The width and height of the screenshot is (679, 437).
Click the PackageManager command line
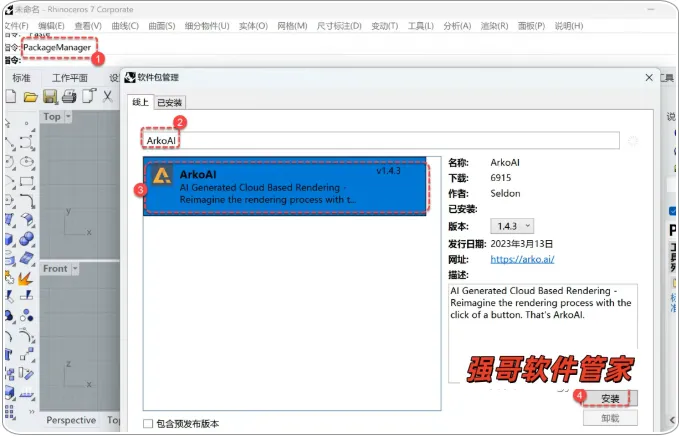57,47
